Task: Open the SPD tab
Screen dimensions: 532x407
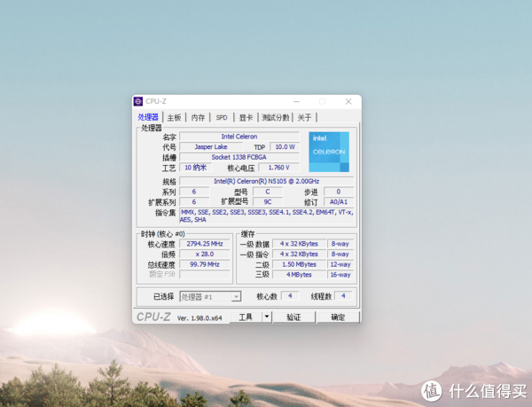Action: (x=222, y=117)
